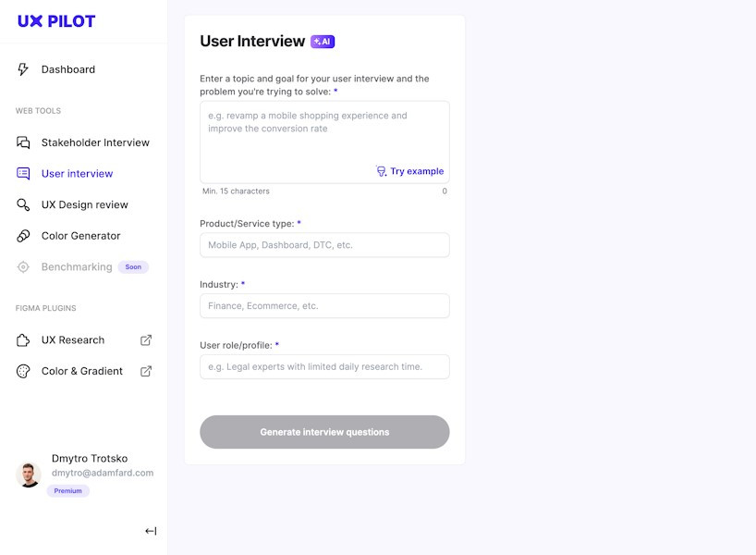Click the User interview list icon
The height and width of the screenshot is (555, 756).
[x=23, y=173]
